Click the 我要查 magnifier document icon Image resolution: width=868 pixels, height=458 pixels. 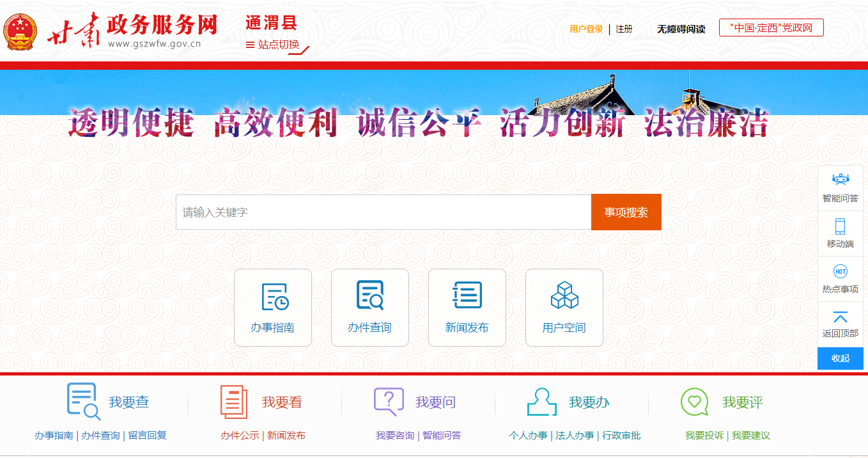pyautogui.click(x=84, y=401)
